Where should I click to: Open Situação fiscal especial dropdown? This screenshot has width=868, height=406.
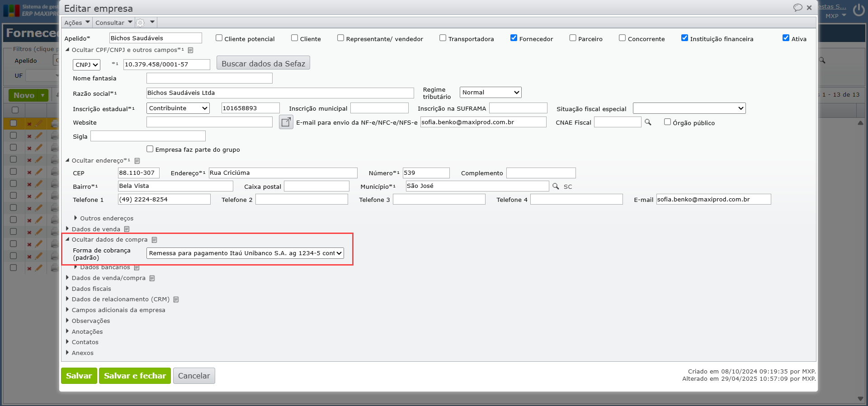[689, 108]
